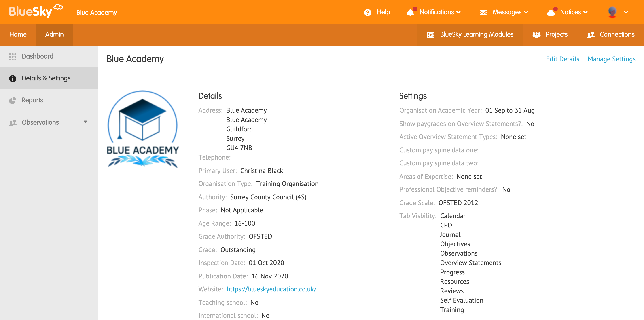This screenshot has width=644, height=320.
Task: Click Surrey County Council (4S) text
Action: [268, 197]
